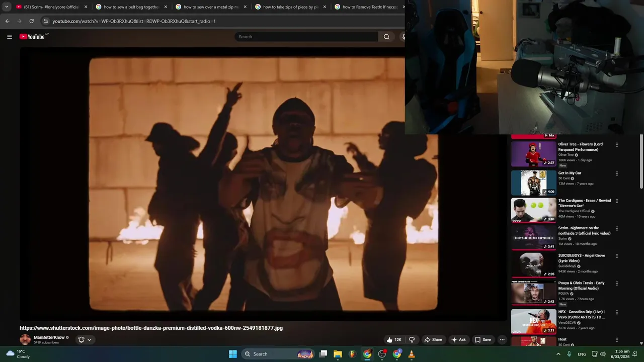Open weather widget showing 16°C Cloudy
The image size is (644, 362).
18,354
